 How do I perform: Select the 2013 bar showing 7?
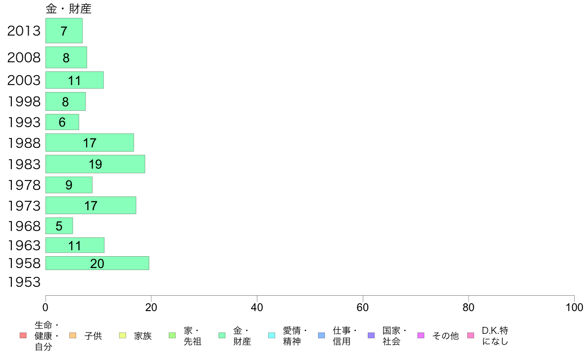point(64,31)
